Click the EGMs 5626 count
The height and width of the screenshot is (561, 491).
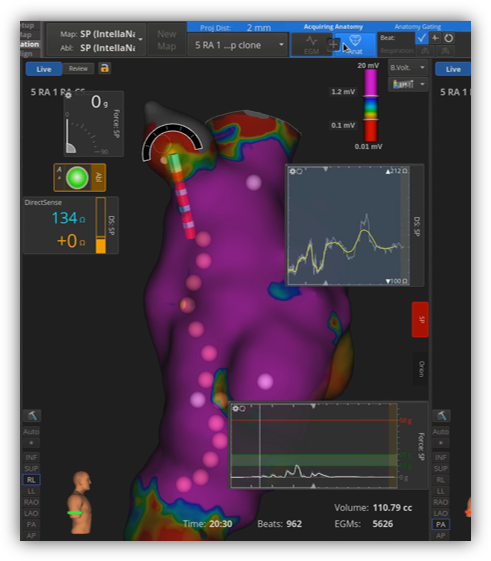[x=364, y=524]
